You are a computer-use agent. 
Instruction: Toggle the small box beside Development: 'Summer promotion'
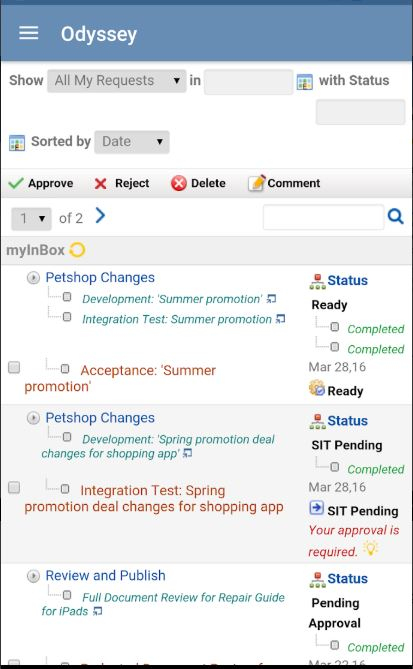[67, 297]
